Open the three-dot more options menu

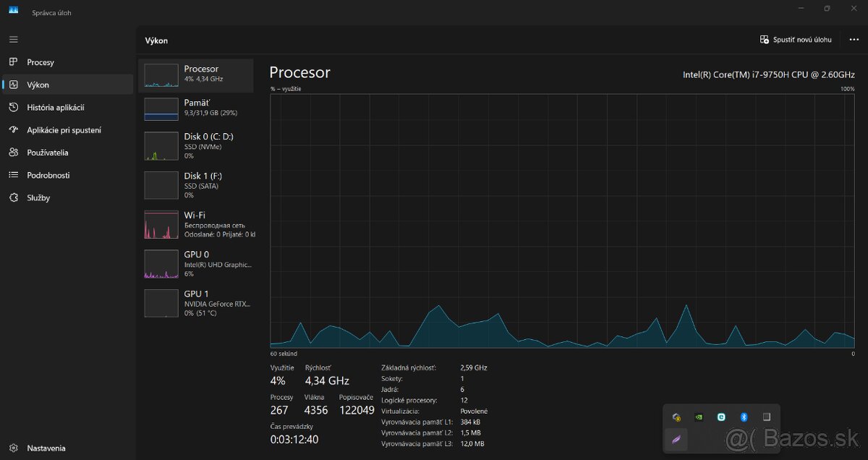click(x=854, y=40)
